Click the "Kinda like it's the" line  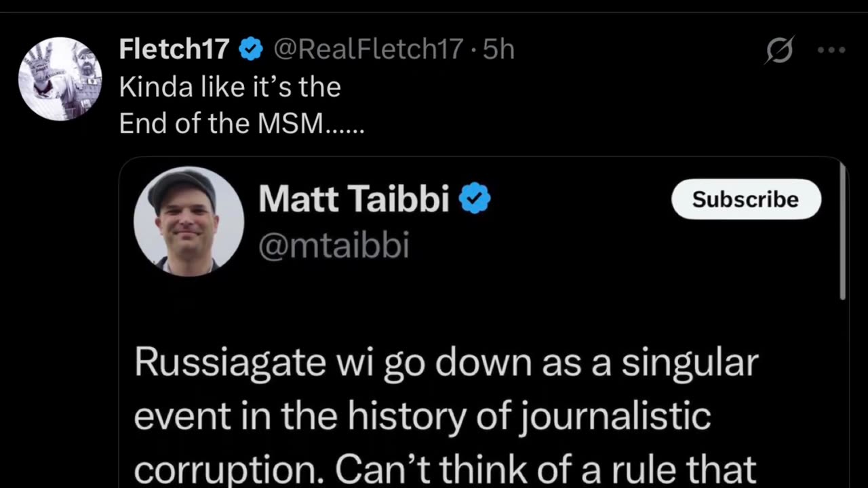click(229, 87)
